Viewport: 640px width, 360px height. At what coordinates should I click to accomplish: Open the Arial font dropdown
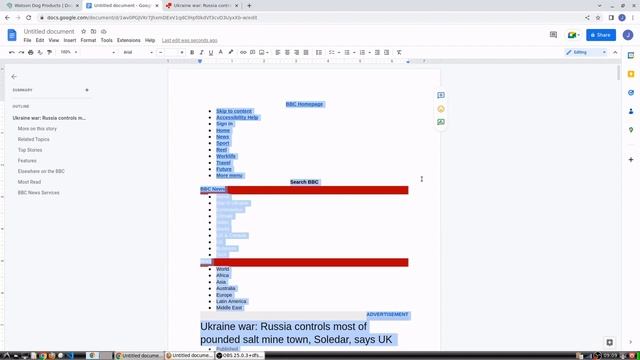click(x=138, y=52)
